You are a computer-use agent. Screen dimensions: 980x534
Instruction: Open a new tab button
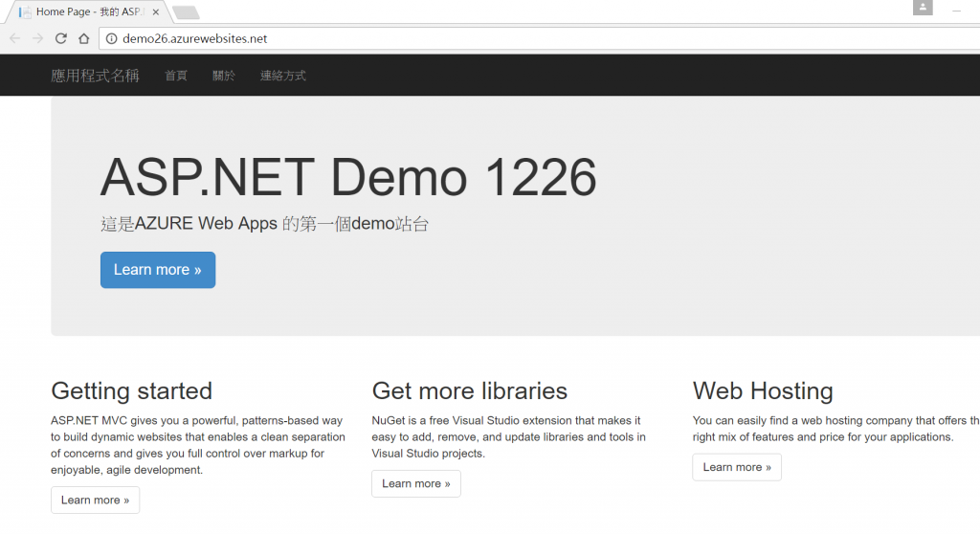[186, 12]
